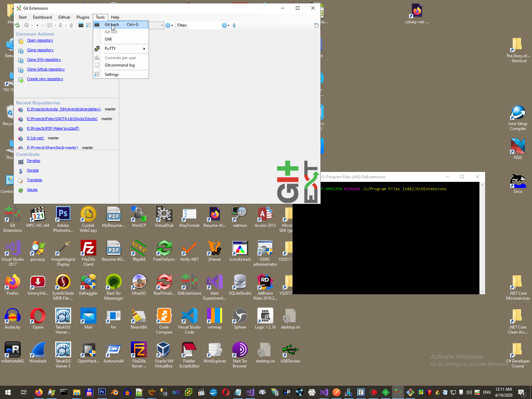The height and width of the screenshot is (399, 532).
Task: Launch the Audacity desktop icon
Action: 13,318
